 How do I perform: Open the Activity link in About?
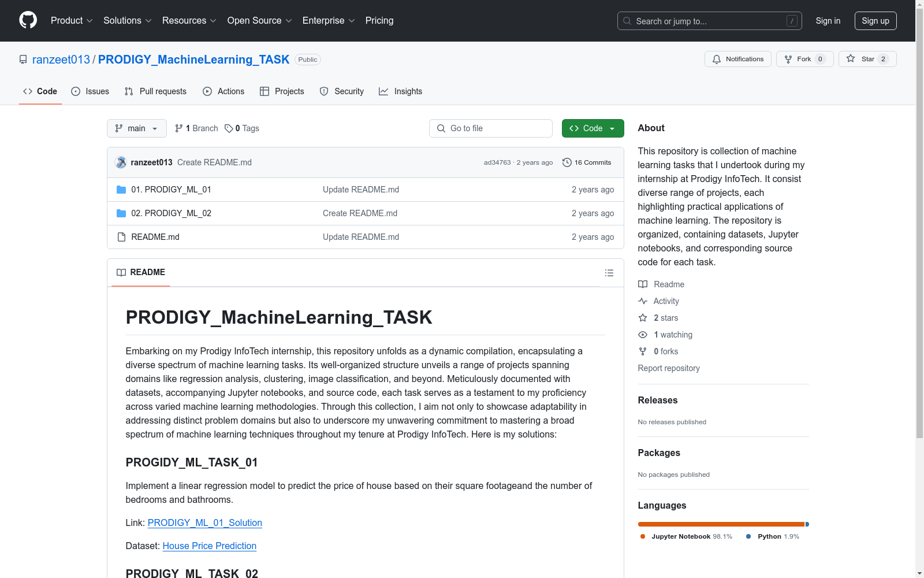click(x=658, y=301)
